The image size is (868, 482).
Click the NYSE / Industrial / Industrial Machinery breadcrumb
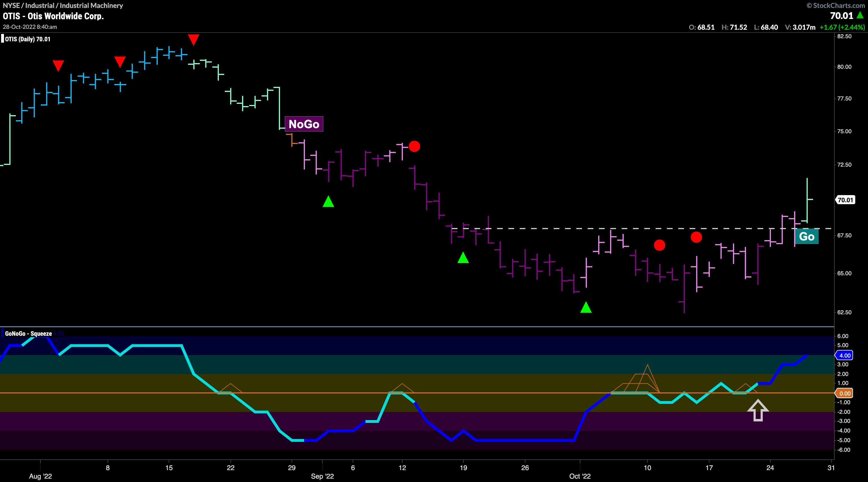63,5
